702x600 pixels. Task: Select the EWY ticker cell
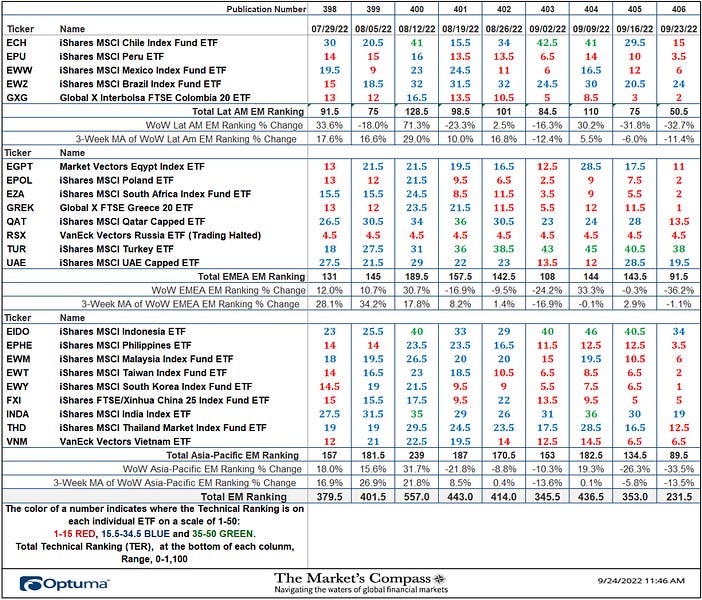17,387
